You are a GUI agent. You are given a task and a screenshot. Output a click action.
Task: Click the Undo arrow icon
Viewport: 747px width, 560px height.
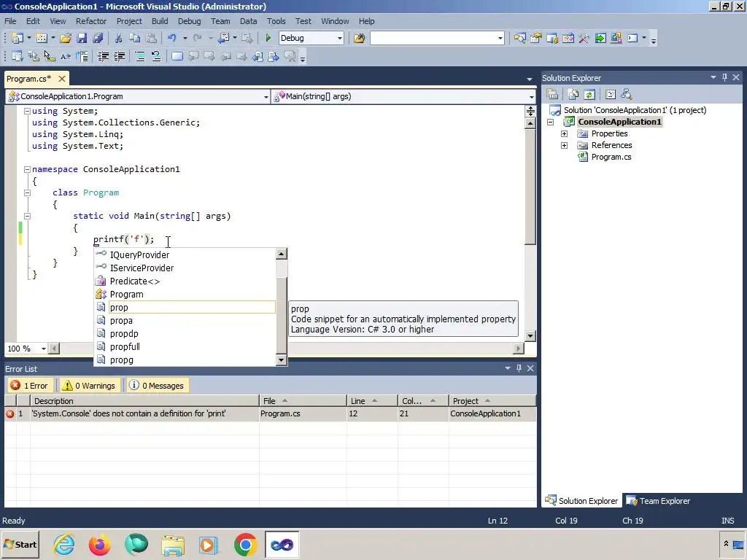click(171, 38)
